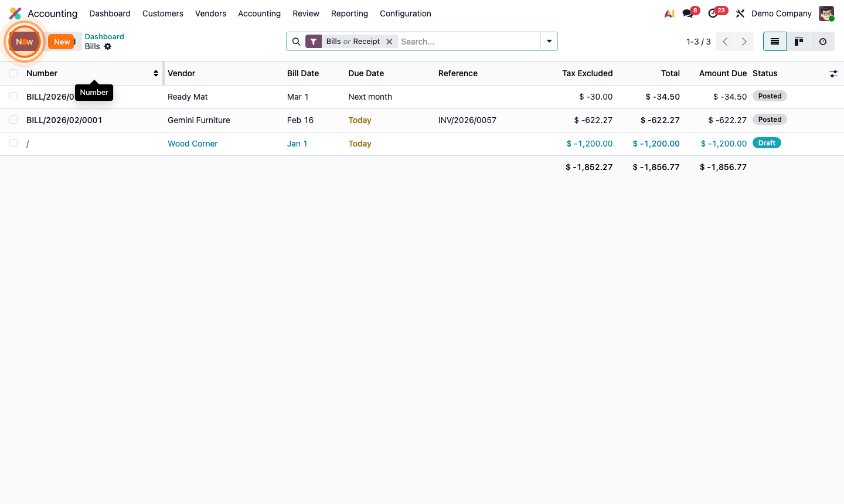Open the messages conversations panel
Image resolution: width=844 pixels, height=504 pixels.
click(x=687, y=13)
